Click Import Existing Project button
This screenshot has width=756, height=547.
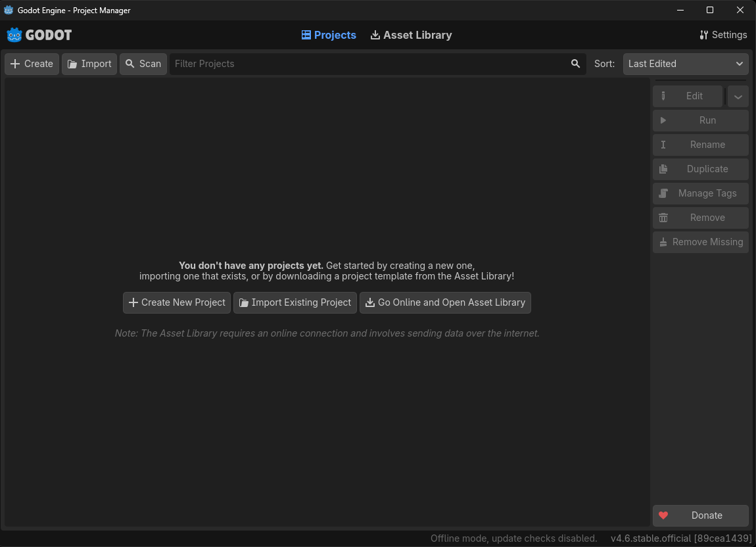(295, 302)
